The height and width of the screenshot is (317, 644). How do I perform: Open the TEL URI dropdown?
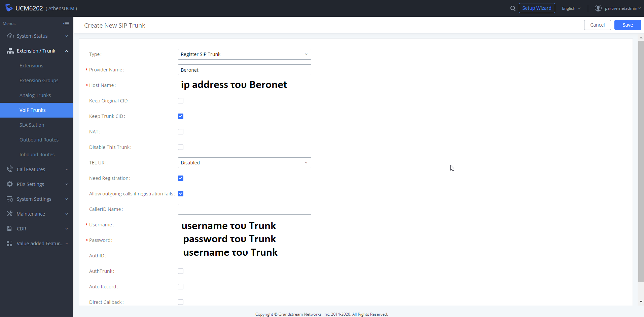pos(244,163)
